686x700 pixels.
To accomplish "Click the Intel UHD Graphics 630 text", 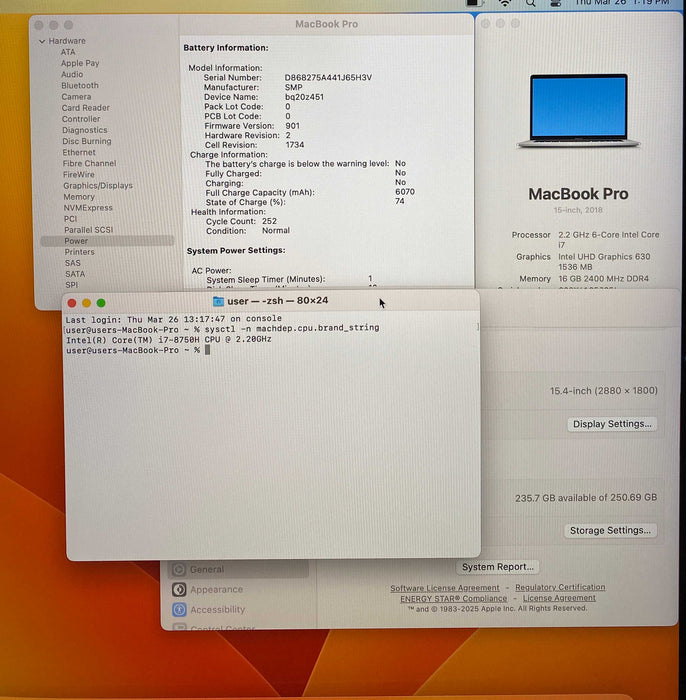I will [604, 257].
